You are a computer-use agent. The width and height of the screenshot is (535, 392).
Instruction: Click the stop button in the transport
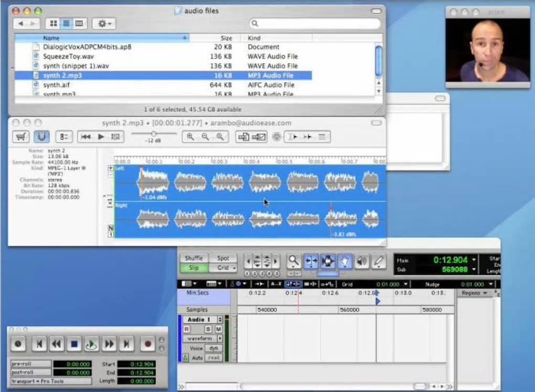coord(74,344)
